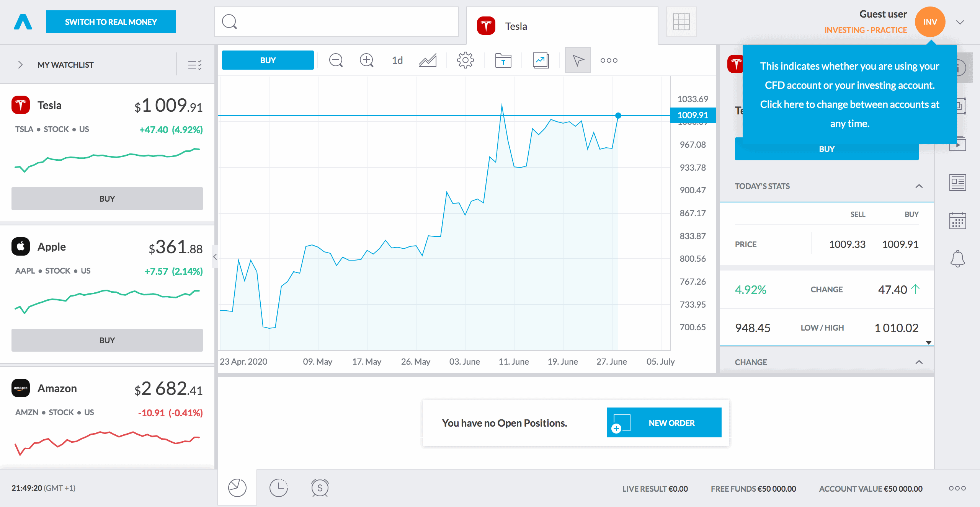Click the Tesla logo in chart tab
This screenshot has height=507, width=980.
click(x=486, y=26)
